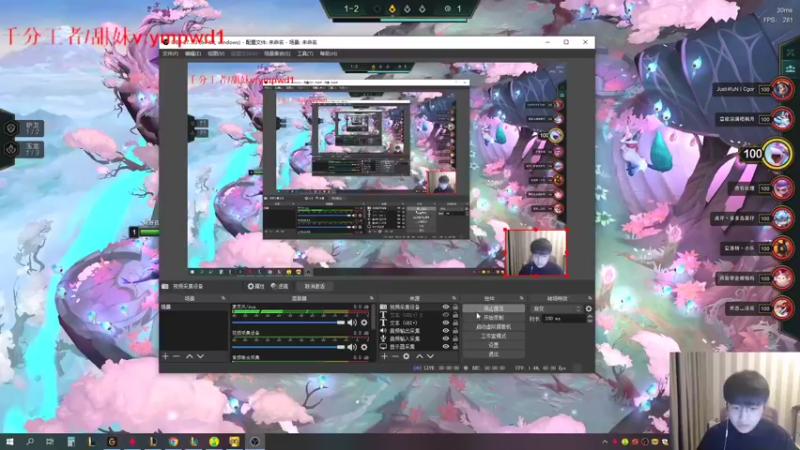
Task: Pop out the Controls dock panel
Action: (521, 298)
